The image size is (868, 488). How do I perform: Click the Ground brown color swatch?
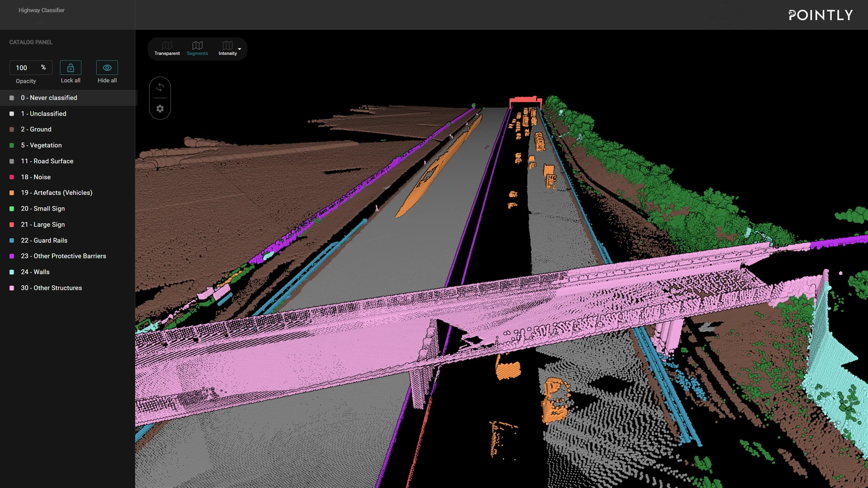[x=12, y=130]
